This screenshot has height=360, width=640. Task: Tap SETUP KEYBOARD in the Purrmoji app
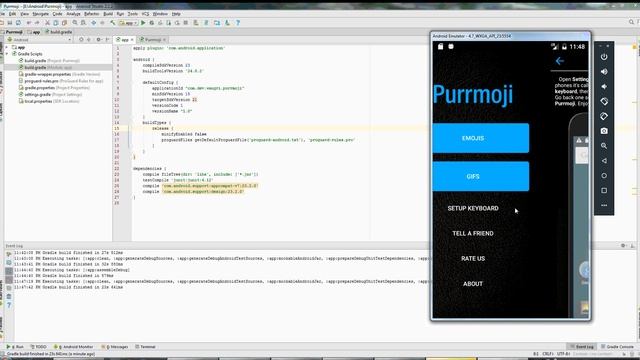(x=473, y=208)
